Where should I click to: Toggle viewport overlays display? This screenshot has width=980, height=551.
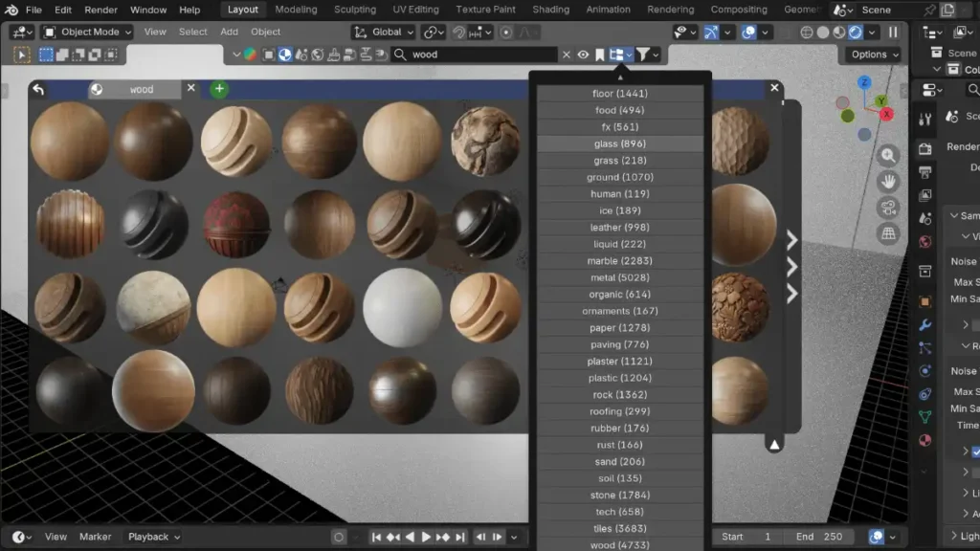pos(748,32)
